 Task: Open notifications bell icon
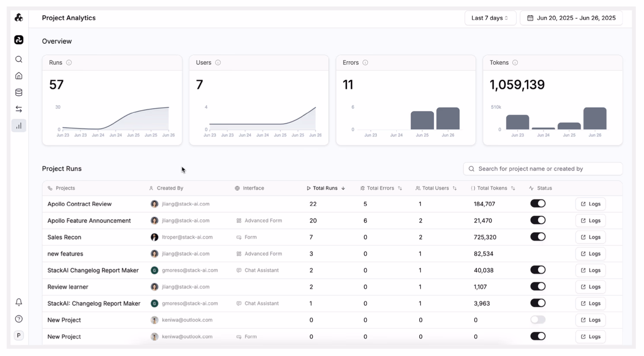19,302
